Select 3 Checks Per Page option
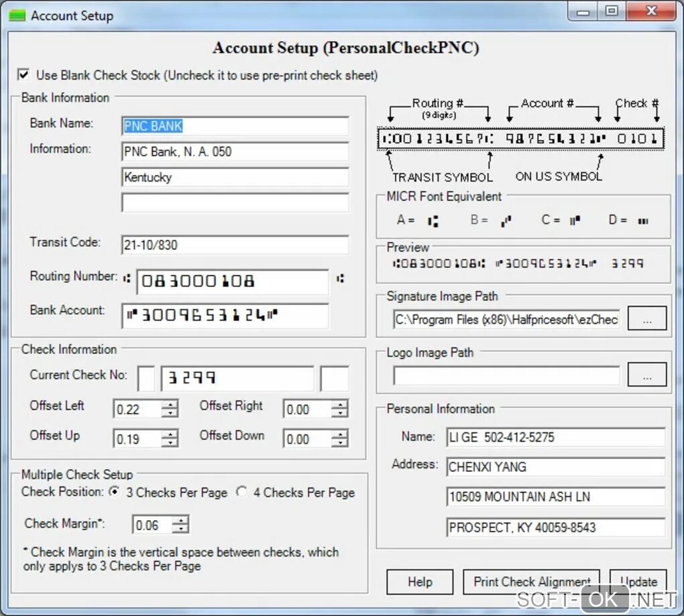This screenshot has height=616, width=684. point(114,492)
